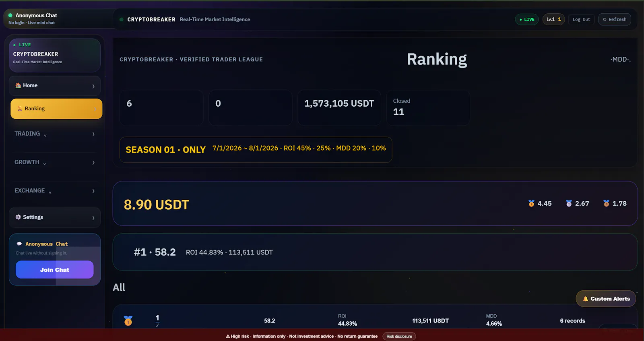Select the Ranking sidebar item

click(x=56, y=109)
